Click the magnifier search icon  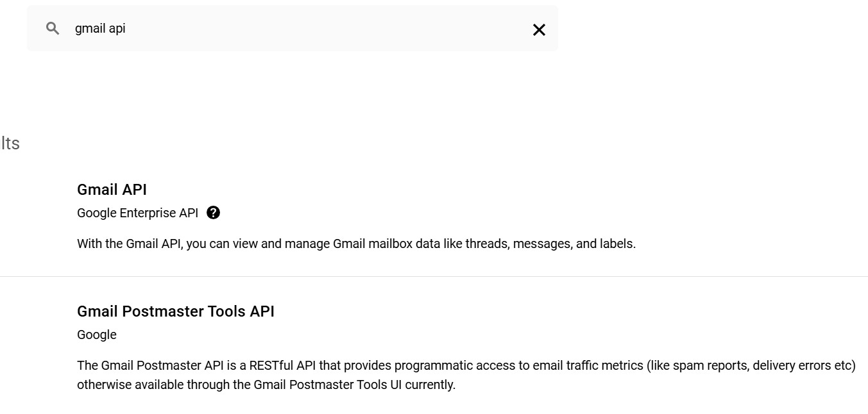[53, 28]
